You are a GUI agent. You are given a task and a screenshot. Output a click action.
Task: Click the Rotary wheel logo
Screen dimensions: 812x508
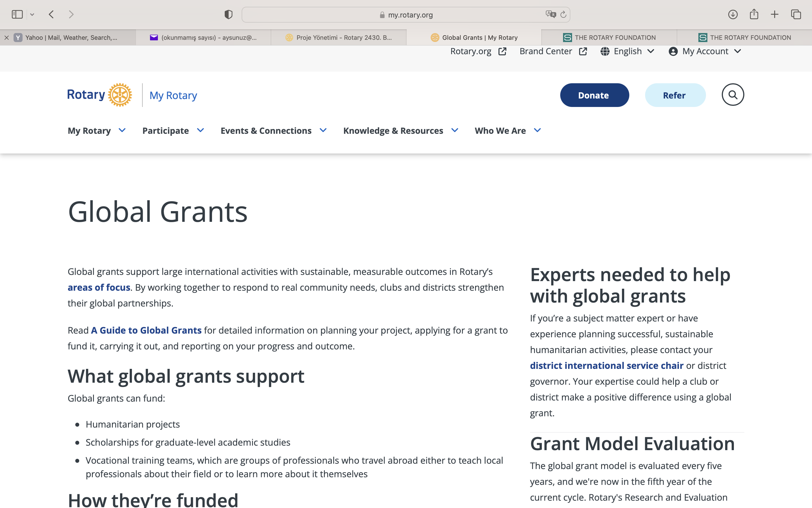pyautogui.click(x=120, y=95)
